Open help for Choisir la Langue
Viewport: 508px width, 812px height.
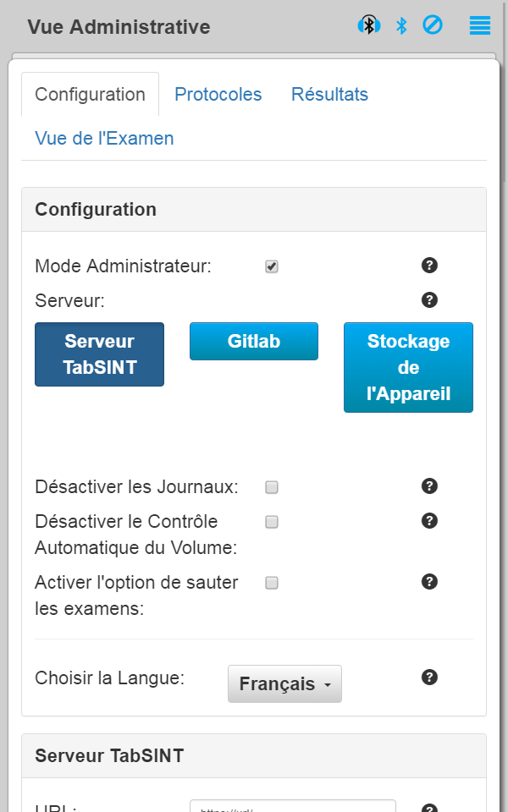429,677
